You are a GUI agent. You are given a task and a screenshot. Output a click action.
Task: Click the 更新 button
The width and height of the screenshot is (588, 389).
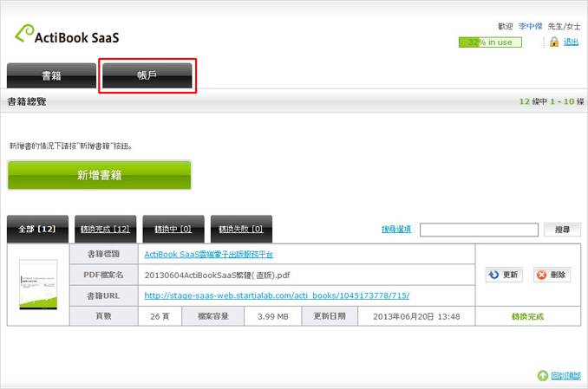[x=504, y=275]
